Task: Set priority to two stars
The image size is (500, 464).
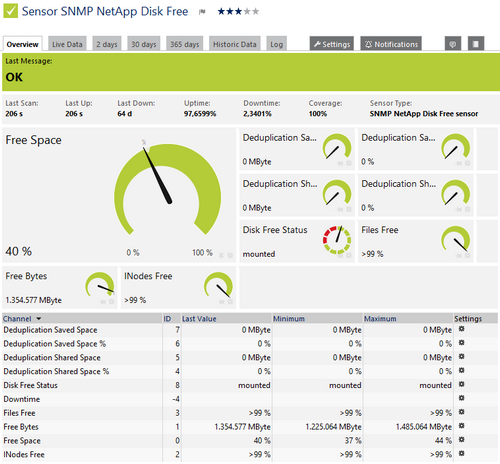Action: tap(230, 12)
